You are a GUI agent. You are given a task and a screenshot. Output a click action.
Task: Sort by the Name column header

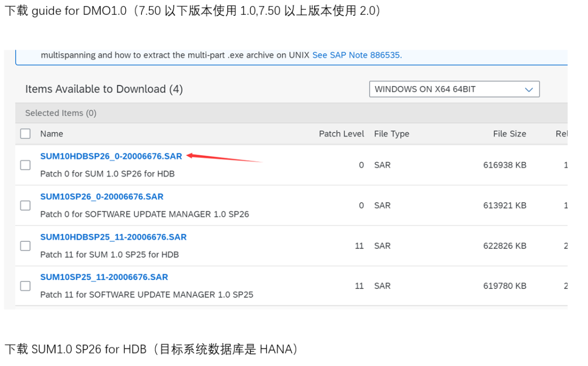coord(52,134)
